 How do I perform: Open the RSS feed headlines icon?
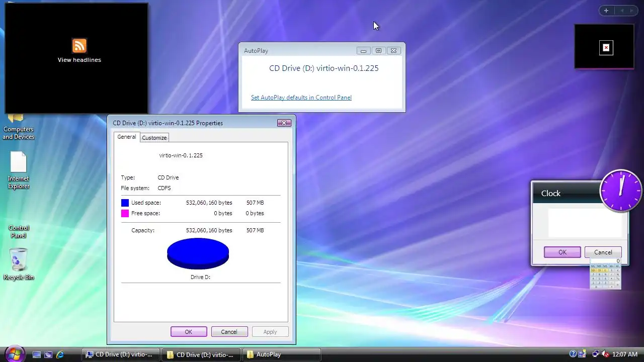click(x=79, y=46)
